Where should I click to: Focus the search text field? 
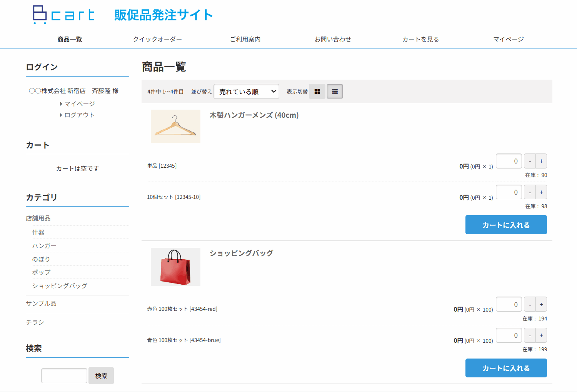[x=64, y=375]
